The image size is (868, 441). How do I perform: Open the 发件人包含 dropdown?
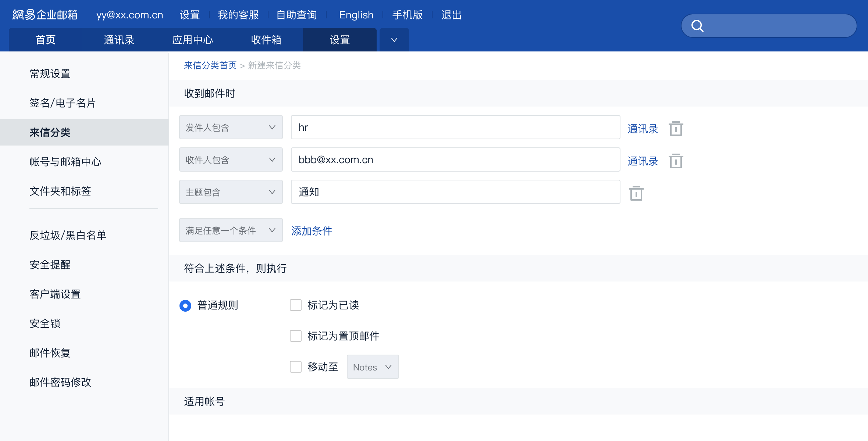point(231,127)
